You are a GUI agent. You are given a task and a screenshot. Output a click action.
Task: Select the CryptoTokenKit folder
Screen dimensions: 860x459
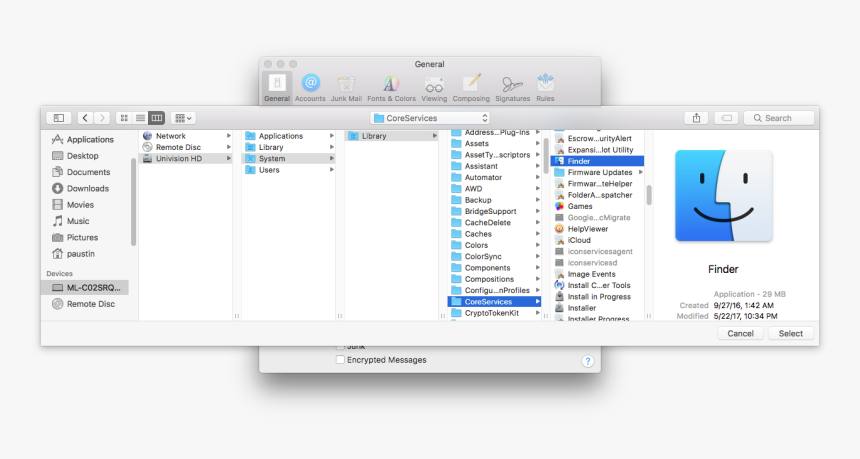coord(495,313)
